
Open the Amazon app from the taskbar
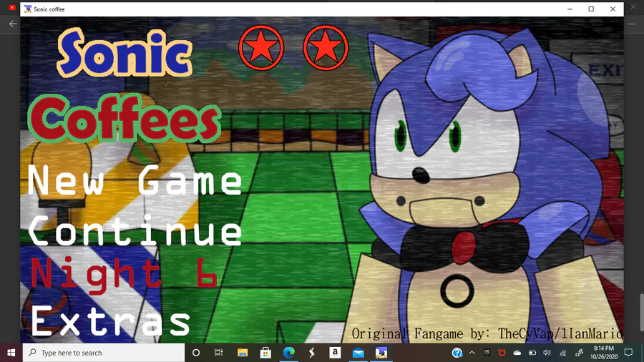pos(335,353)
